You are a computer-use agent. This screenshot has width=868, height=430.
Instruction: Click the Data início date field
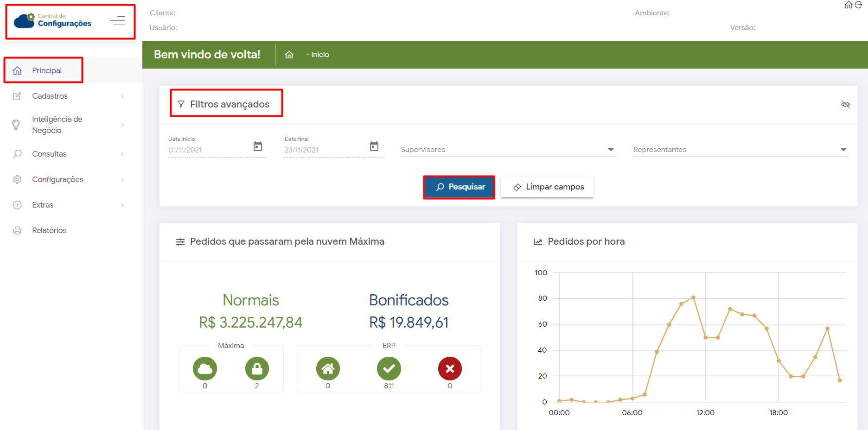tap(209, 150)
